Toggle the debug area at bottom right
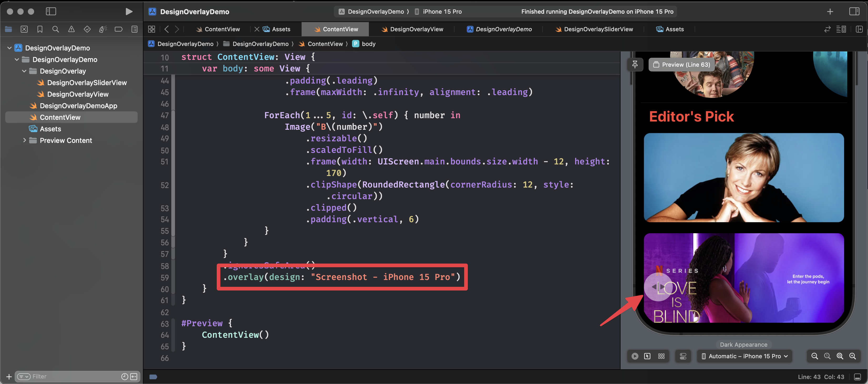The image size is (868, 384). click(857, 377)
